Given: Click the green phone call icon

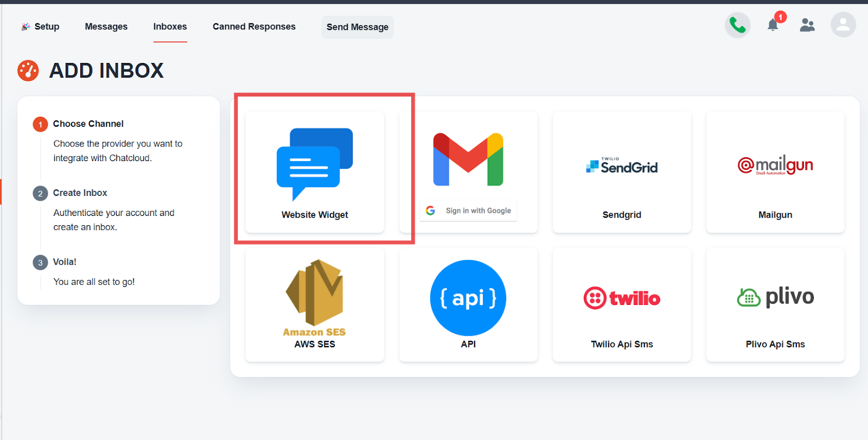Looking at the screenshot, I should [x=737, y=25].
